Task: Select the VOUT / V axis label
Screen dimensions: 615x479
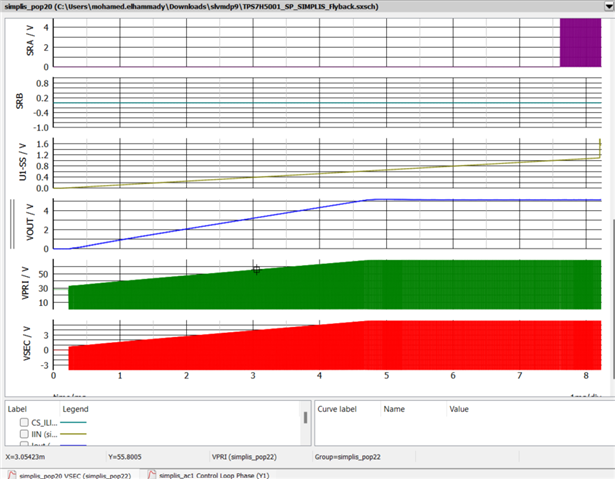Action: click(30, 222)
